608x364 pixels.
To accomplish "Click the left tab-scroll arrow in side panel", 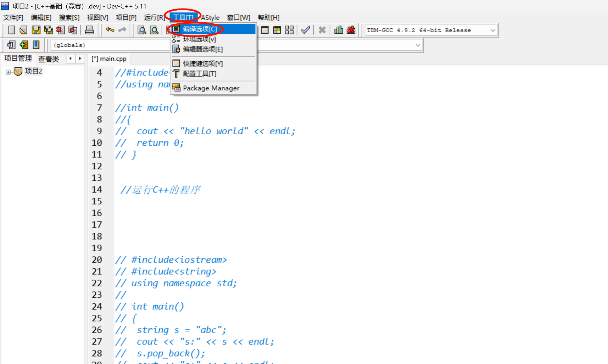I will tap(71, 58).
